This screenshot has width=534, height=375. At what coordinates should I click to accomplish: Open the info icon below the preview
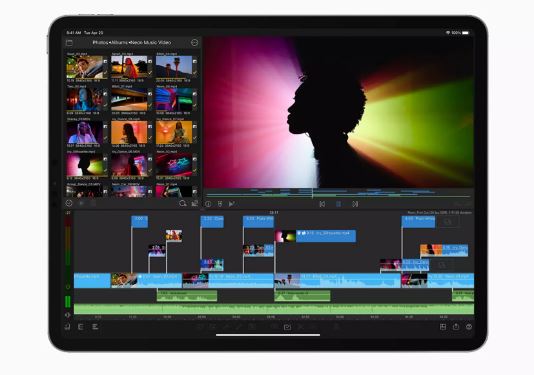click(x=208, y=204)
